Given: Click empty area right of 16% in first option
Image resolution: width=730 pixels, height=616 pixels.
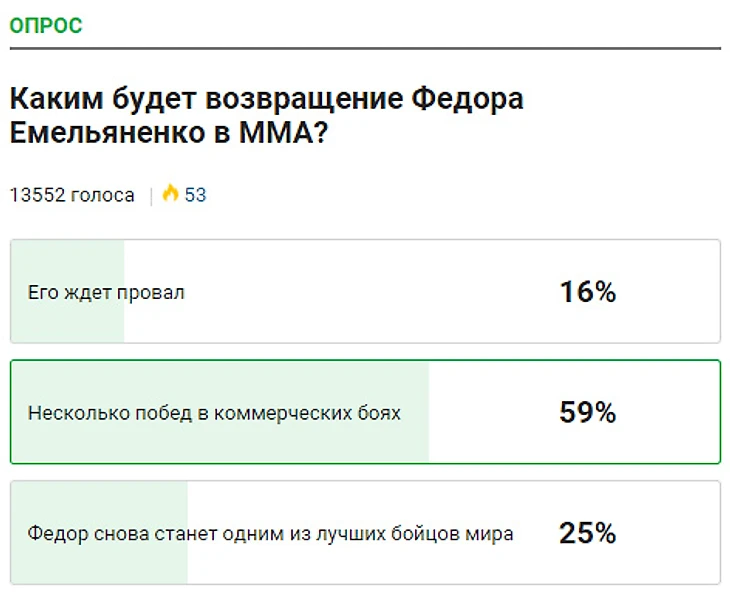Looking at the screenshot, I should point(668,291).
